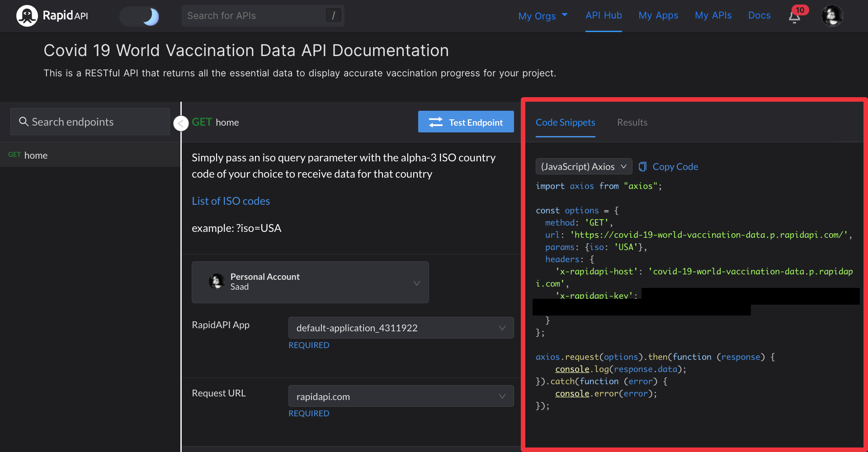Click the slash shortcut key in search box
Screen dimensions: 868x452
[x=333, y=16]
